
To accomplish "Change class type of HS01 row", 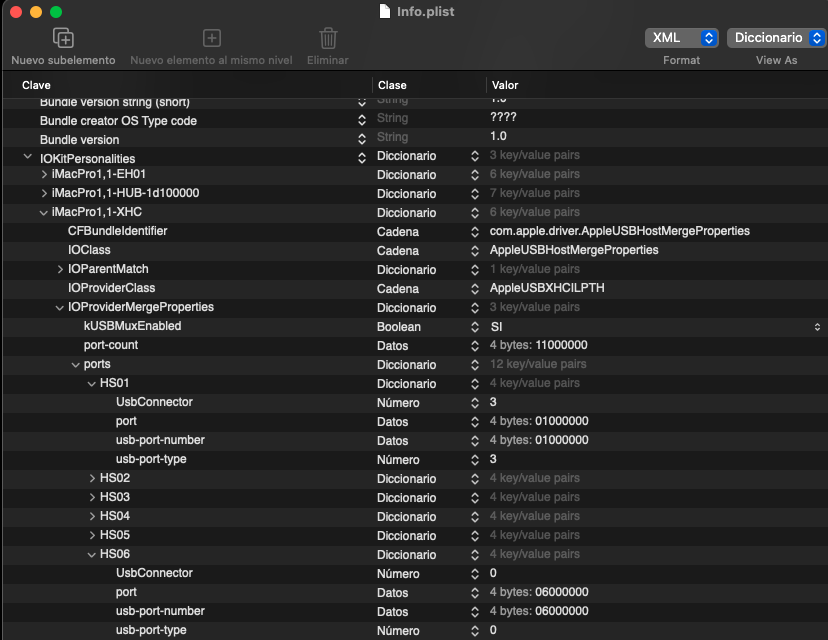I will [x=475, y=384].
